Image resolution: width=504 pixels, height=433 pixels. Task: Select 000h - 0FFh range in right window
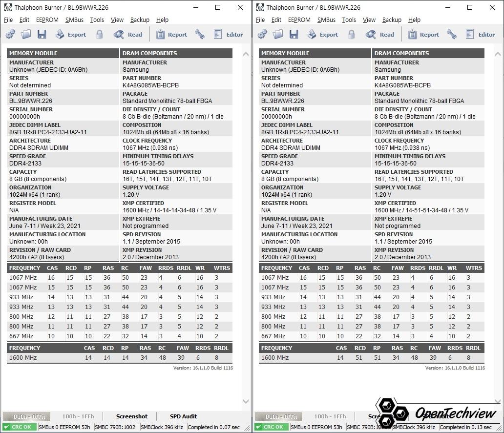click(x=279, y=416)
